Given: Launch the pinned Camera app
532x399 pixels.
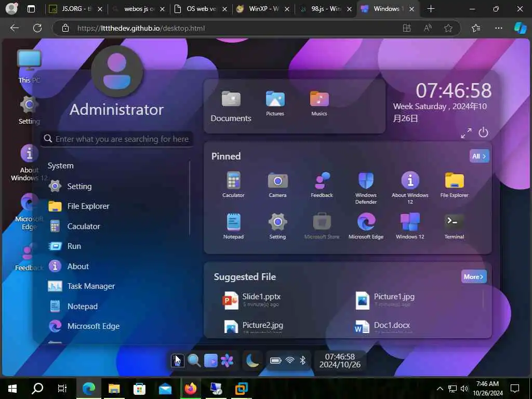Looking at the screenshot, I should tap(277, 184).
